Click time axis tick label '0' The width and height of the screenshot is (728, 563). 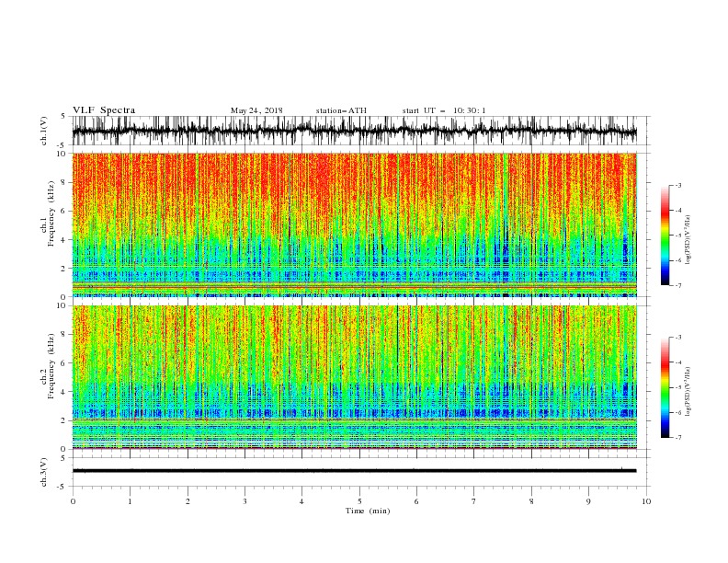(73, 501)
